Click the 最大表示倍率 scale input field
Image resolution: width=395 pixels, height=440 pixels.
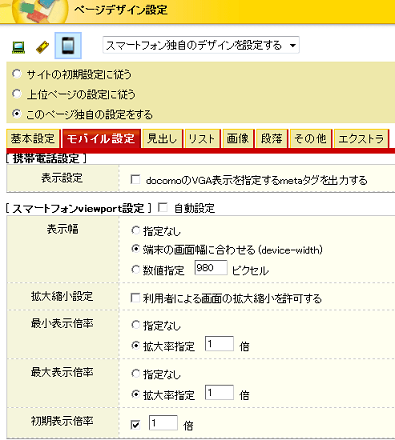coord(219,392)
